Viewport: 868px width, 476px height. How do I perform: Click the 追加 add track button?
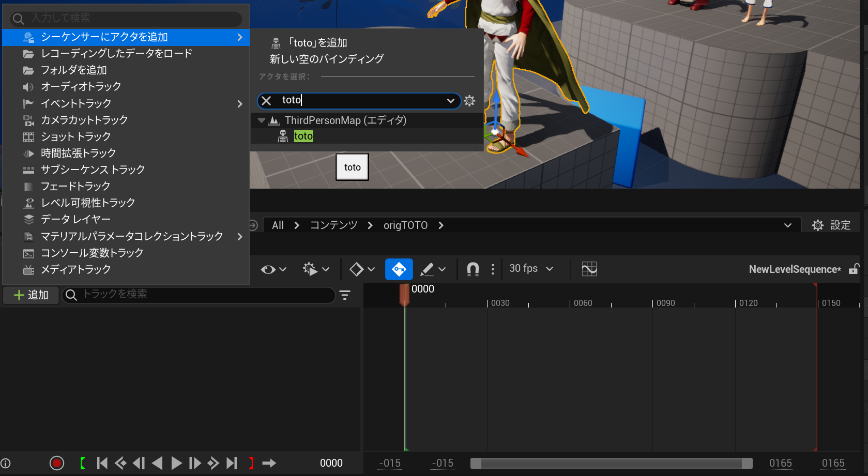tap(31, 295)
